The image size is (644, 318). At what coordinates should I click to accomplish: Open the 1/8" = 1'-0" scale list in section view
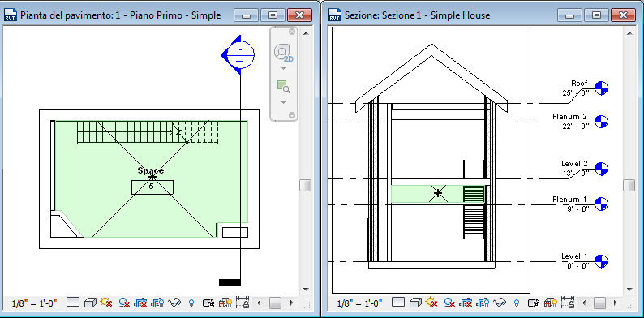click(359, 303)
